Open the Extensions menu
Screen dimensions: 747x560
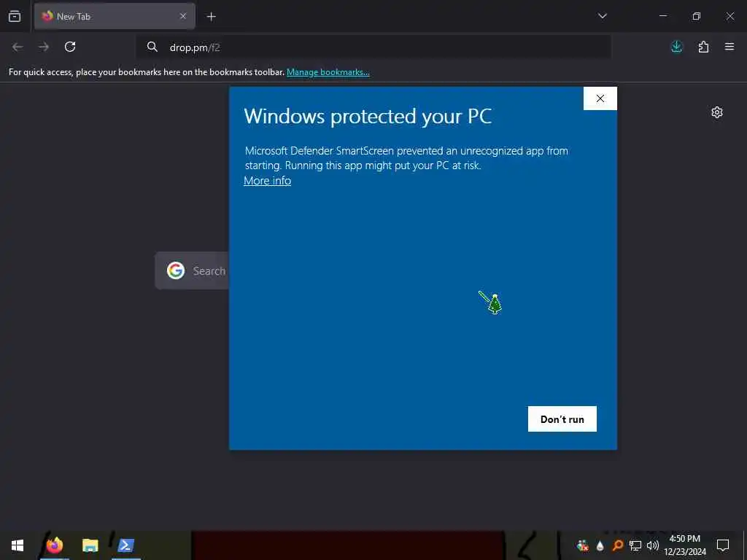coord(703,47)
